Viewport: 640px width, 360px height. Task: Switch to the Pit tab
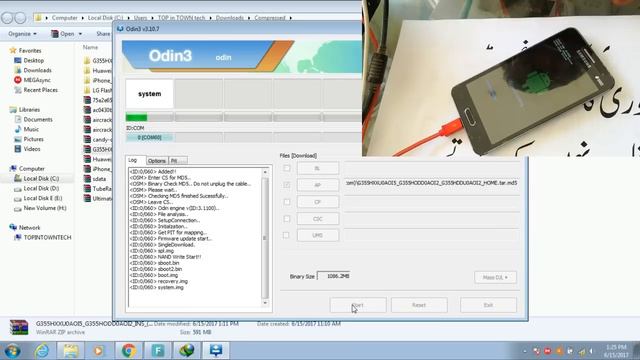(x=178, y=161)
